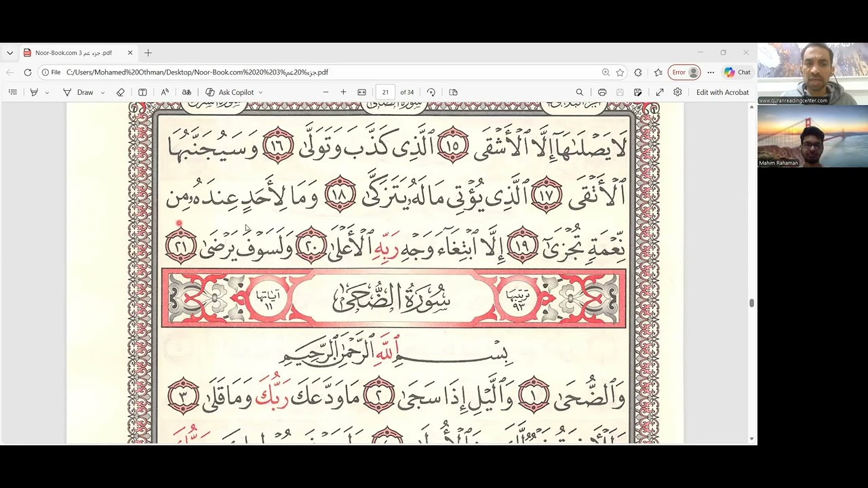Expand the Highlight color options
The height and width of the screenshot is (488, 868).
coord(47,92)
